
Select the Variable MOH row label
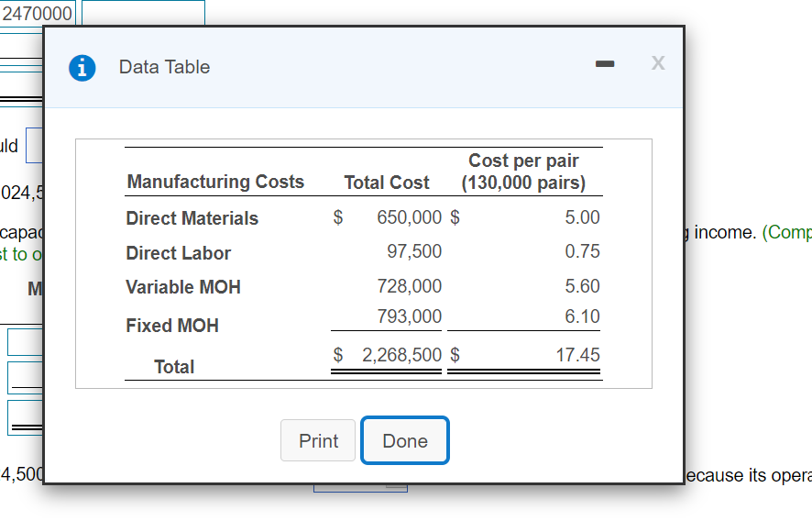tap(183, 287)
